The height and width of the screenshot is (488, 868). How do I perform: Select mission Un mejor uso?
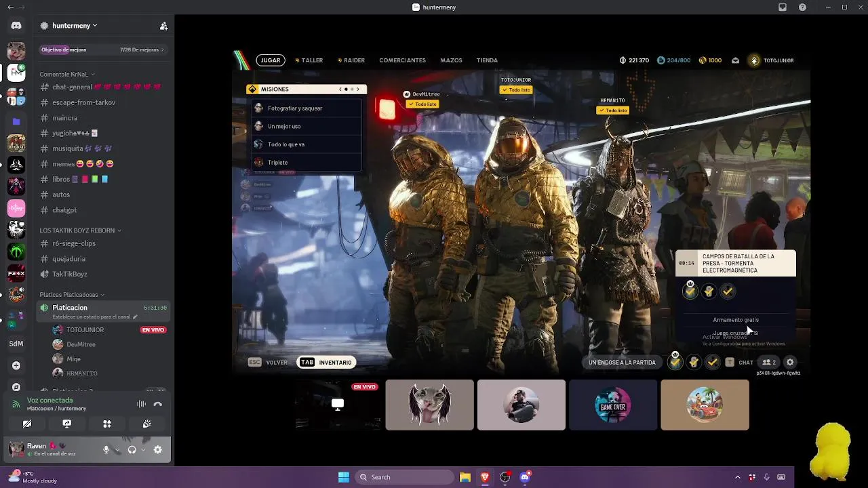pos(307,126)
